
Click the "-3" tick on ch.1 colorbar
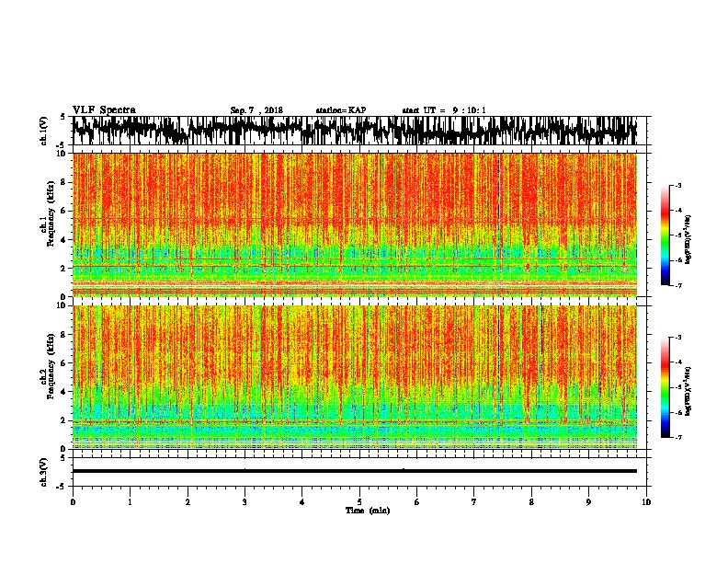coord(677,186)
